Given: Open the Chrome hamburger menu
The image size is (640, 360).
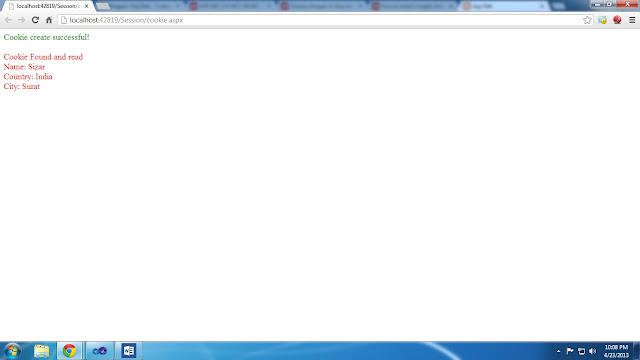Looking at the screenshot, I should [x=632, y=20].
